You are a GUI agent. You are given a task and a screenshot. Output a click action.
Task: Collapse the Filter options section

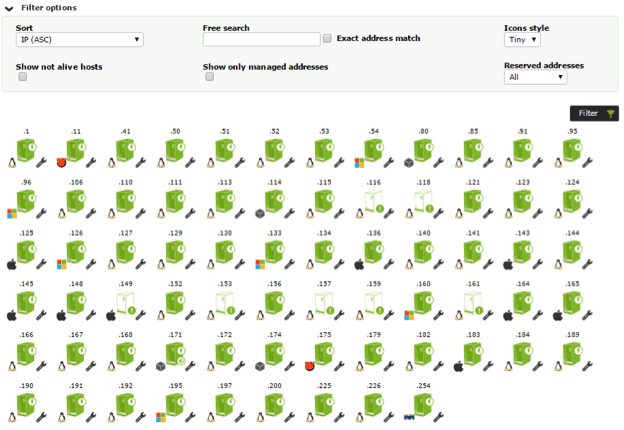click(x=9, y=8)
